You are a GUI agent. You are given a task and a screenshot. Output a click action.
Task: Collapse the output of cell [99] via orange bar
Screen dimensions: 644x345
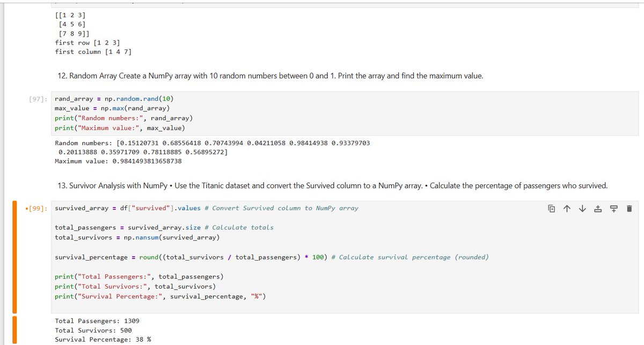click(15, 330)
